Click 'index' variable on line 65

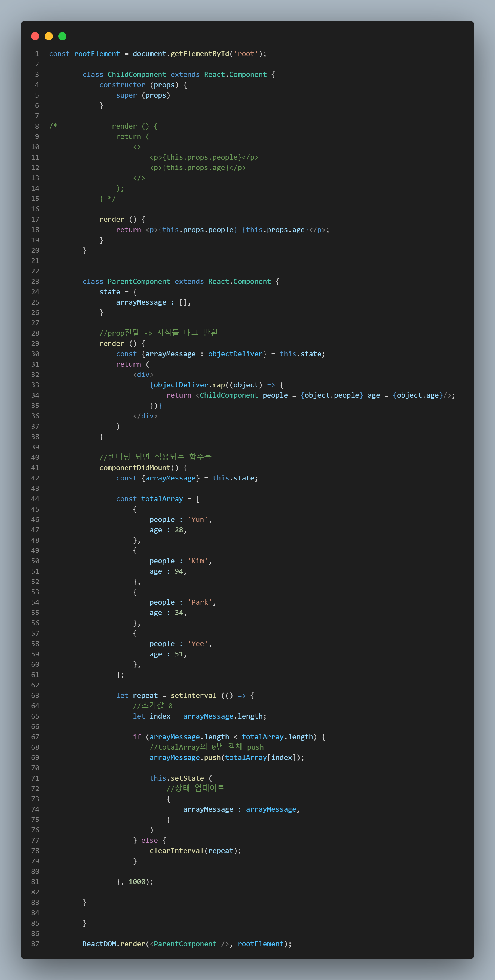(x=160, y=716)
